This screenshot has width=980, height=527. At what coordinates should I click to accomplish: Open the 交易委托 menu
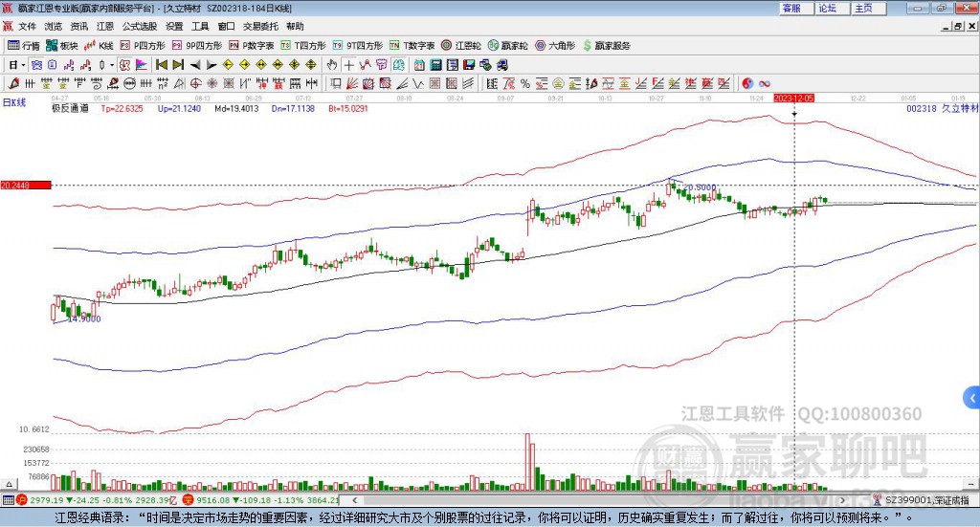pyautogui.click(x=260, y=26)
